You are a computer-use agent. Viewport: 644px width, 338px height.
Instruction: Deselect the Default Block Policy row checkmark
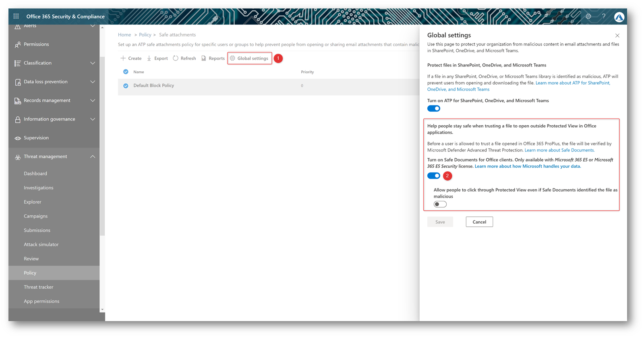coord(126,86)
